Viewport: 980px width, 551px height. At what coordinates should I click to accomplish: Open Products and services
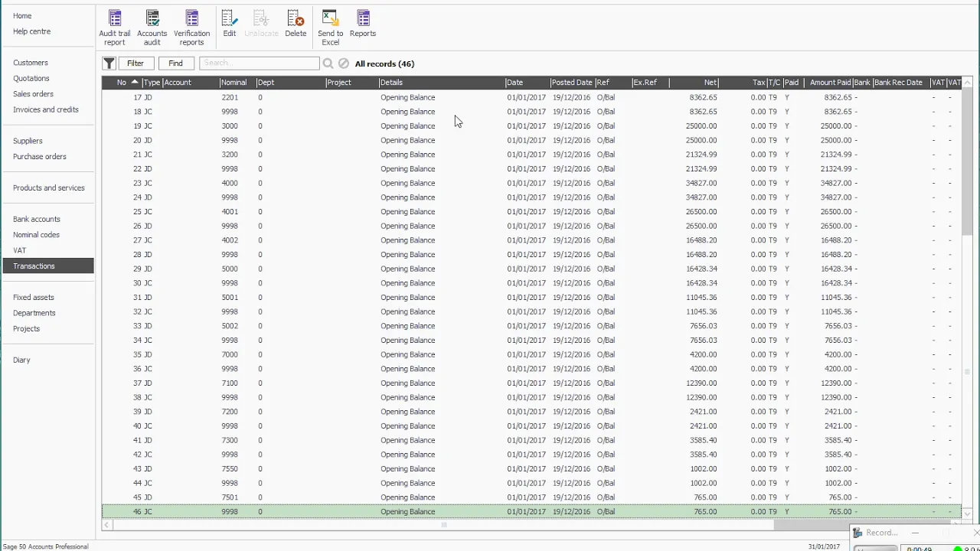pos(48,187)
